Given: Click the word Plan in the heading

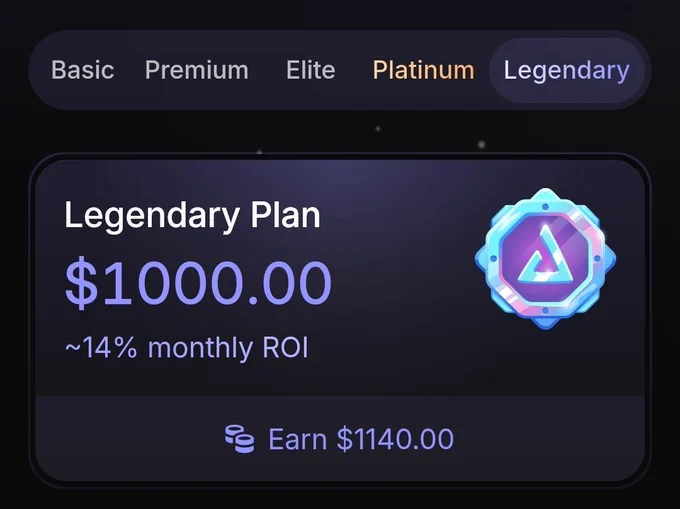Looking at the screenshot, I should (x=285, y=215).
